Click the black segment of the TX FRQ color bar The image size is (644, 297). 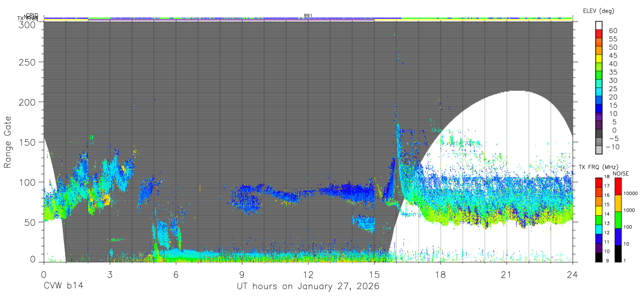(x=599, y=257)
